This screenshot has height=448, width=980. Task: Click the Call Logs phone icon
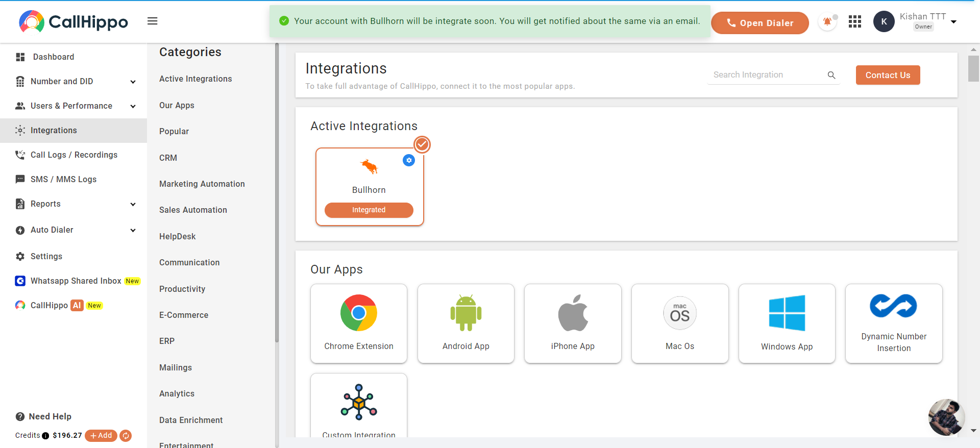click(20, 155)
